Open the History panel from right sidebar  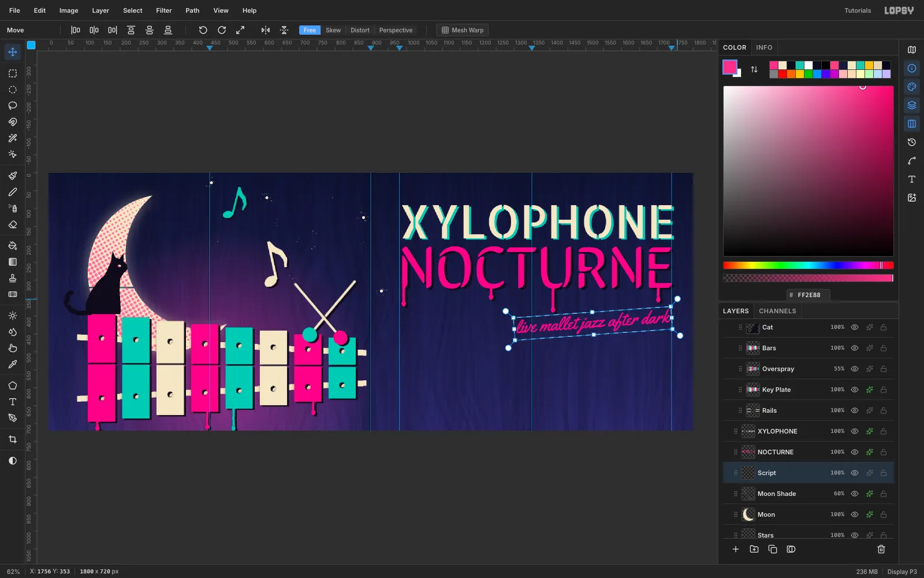click(912, 142)
